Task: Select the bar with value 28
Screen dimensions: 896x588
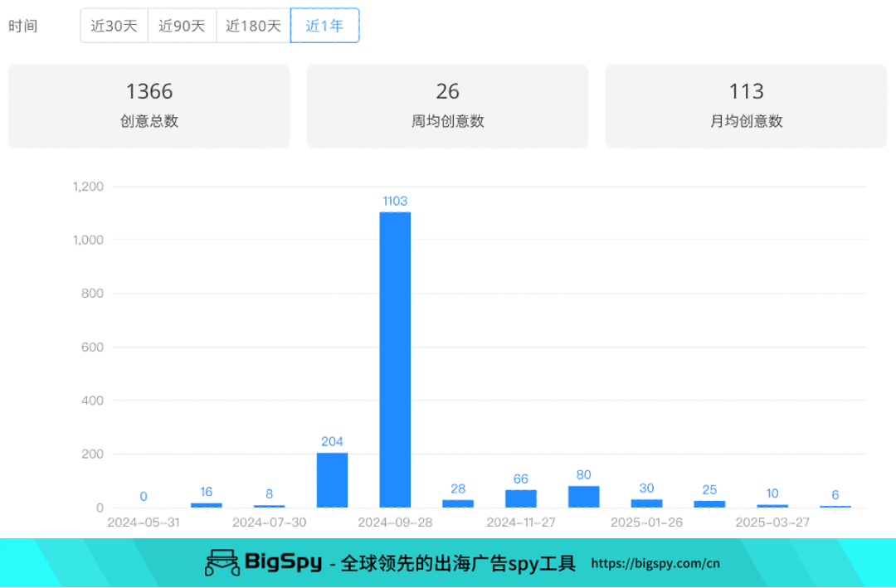Action: click(457, 503)
